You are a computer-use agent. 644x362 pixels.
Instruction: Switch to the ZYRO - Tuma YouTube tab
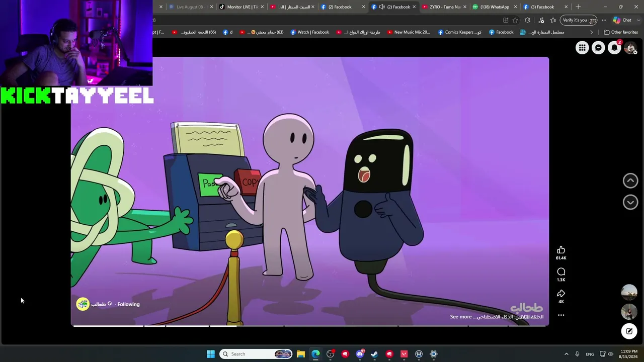444,7
